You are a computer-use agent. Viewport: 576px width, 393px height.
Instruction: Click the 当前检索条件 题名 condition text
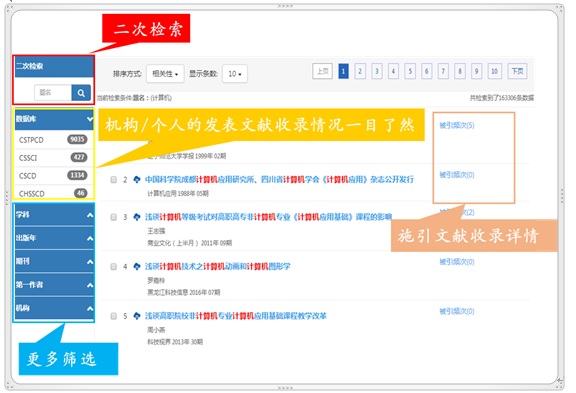coord(134,98)
